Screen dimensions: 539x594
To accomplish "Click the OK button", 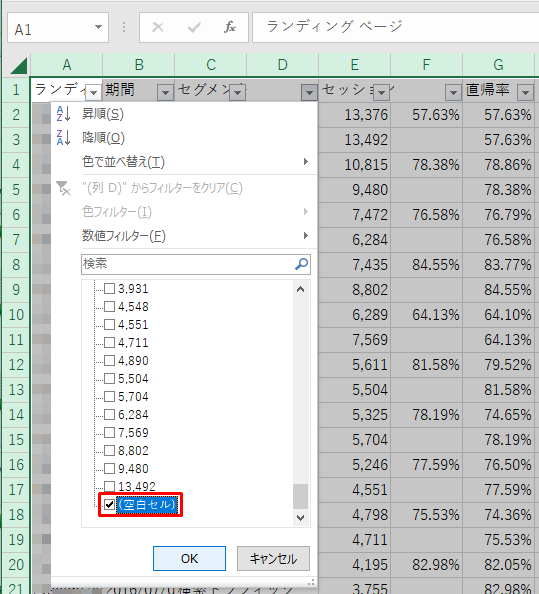I will [x=189, y=558].
